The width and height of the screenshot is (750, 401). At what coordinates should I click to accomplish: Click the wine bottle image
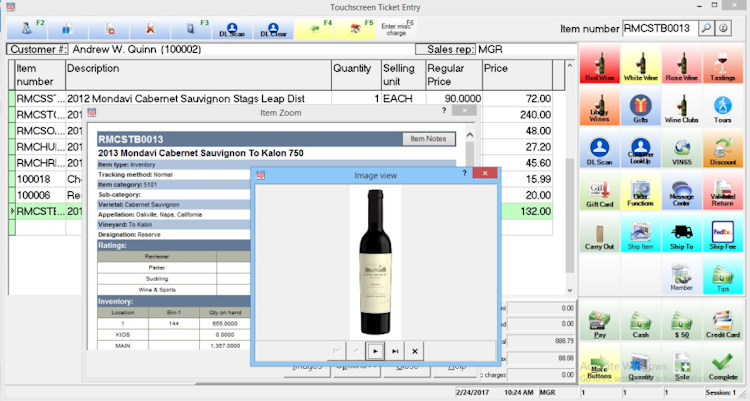pos(375,262)
